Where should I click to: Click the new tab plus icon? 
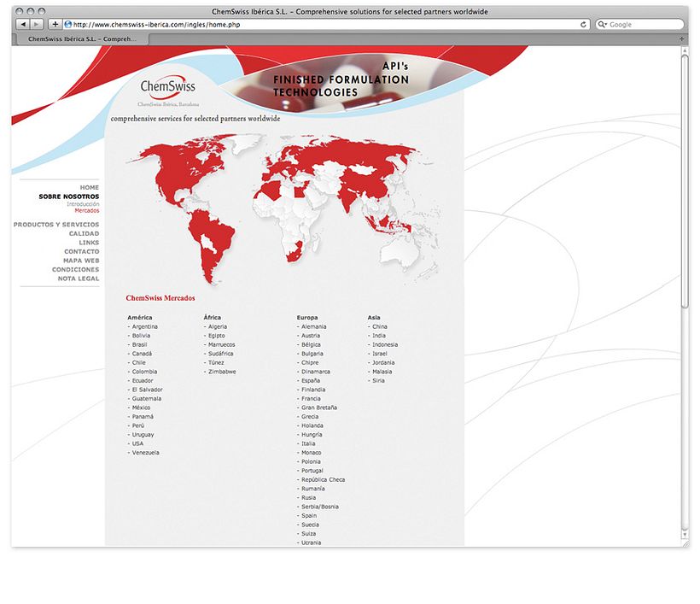tap(682, 38)
